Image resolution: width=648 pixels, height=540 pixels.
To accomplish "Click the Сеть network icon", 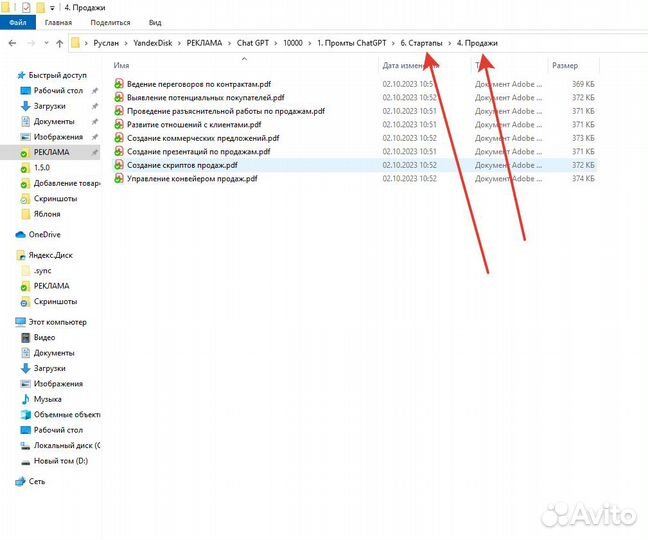I will pyautogui.click(x=20, y=481).
